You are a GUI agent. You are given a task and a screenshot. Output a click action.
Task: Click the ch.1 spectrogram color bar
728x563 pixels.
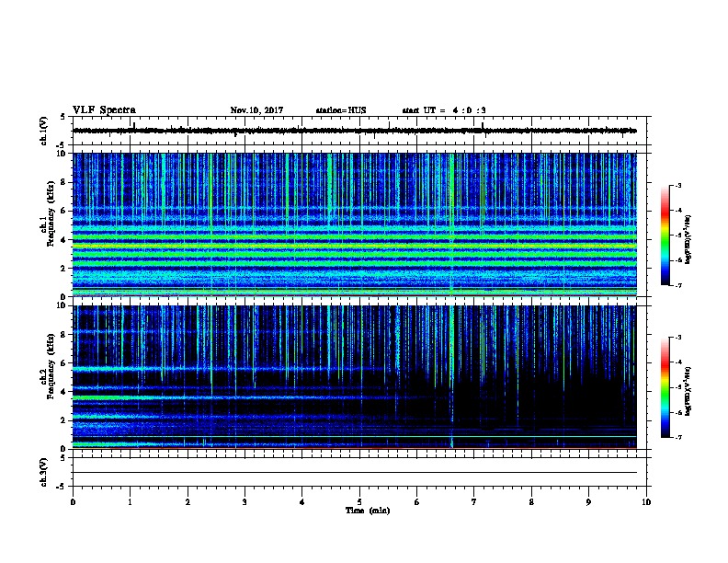(665, 236)
